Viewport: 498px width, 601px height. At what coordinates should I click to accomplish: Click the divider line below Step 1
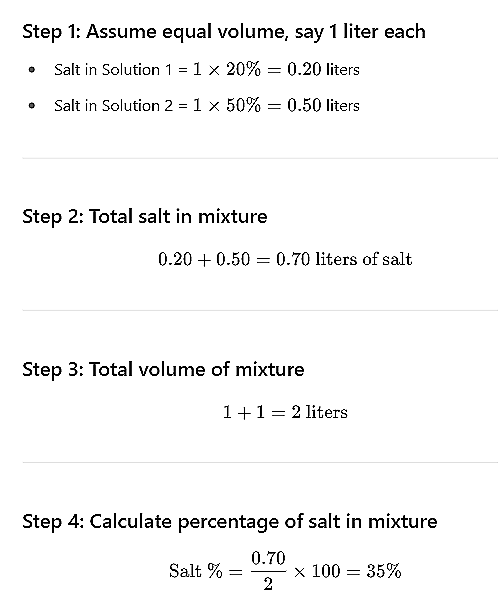(260, 158)
